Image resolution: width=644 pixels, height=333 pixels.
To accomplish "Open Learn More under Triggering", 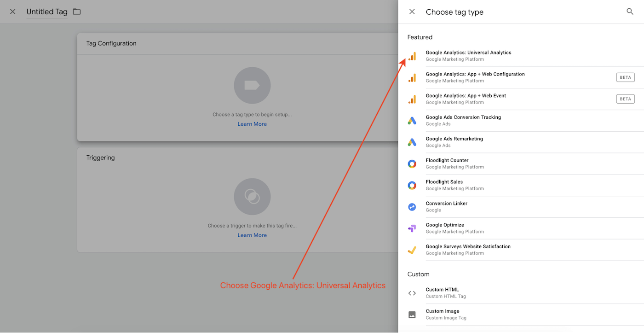I will 252,235.
